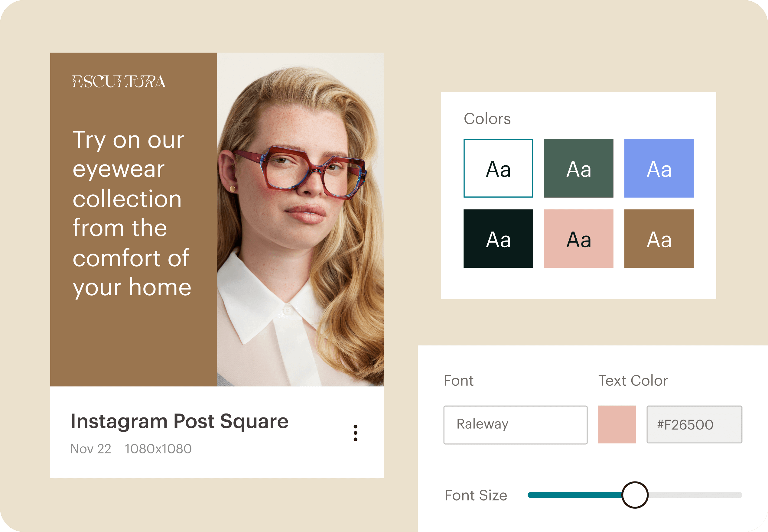This screenshot has width=768, height=532.
Task: Pick the periwinkle blue Aa swatch
Action: coord(659,168)
